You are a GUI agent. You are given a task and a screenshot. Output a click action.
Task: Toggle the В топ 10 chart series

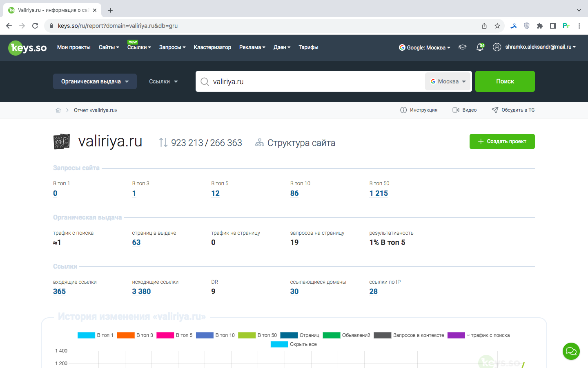click(215, 335)
